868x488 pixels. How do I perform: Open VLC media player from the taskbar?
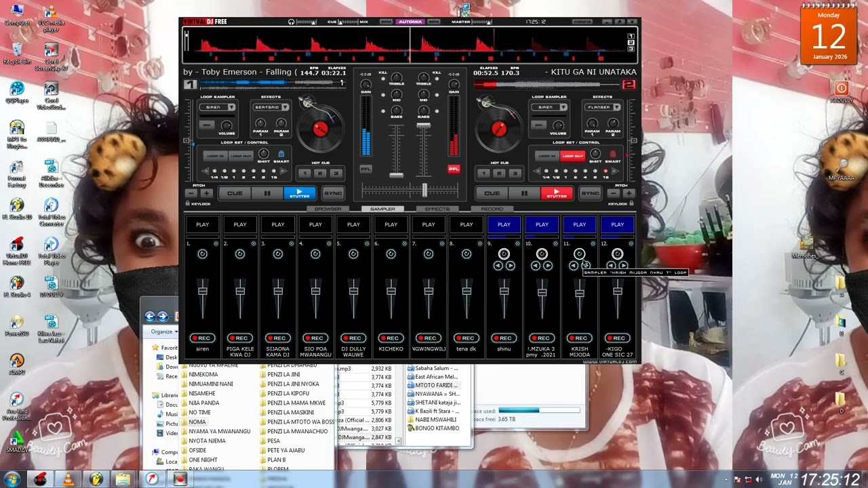point(66,479)
